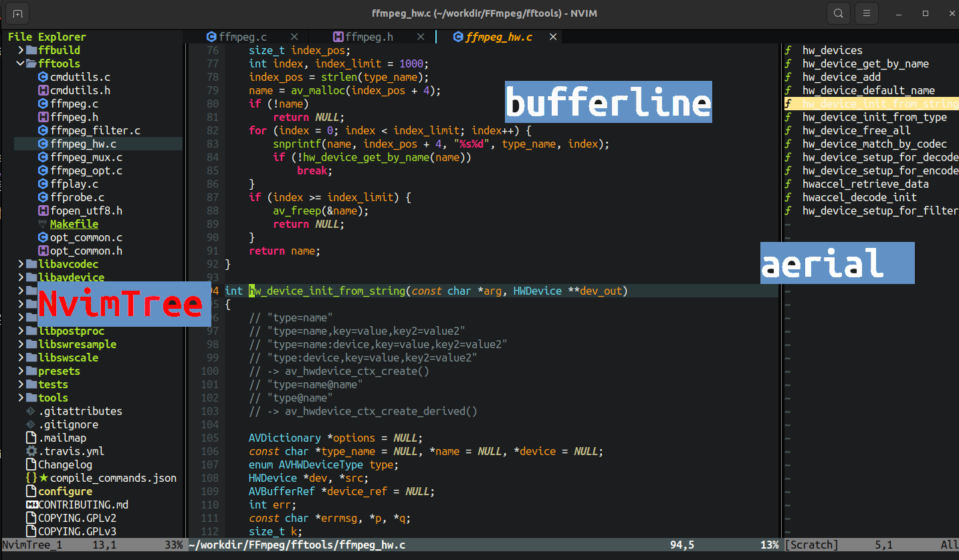959x560 pixels.
Task: Open the configure file in the tree
Action: [x=65, y=491]
